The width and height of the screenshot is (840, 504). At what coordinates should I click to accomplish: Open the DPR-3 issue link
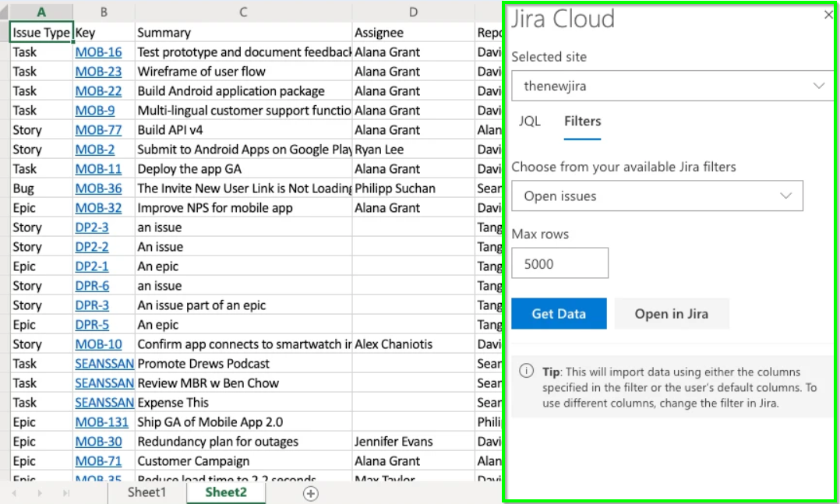92,305
